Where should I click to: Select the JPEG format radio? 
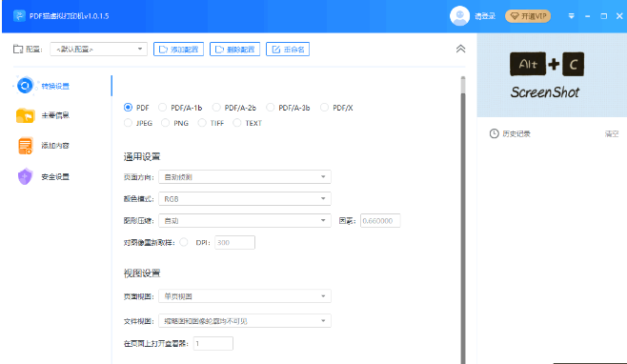click(128, 123)
